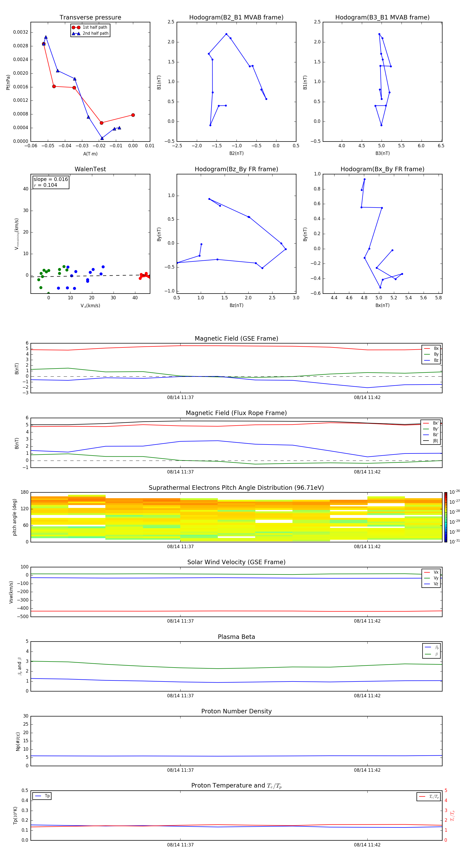Click the 'Plasma Beta' panel title
Image resolution: width=473 pixels, height=868 pixels.
pos(236,637)
